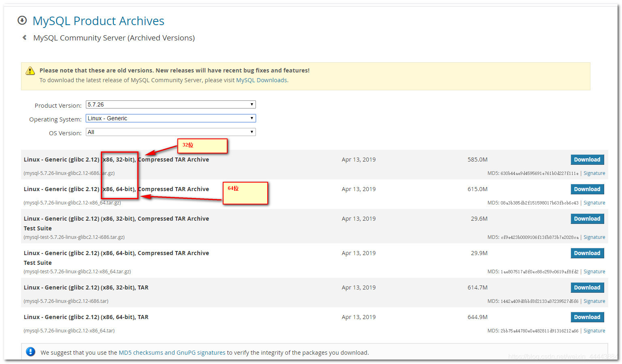The height and width of the screenshot is (364, 622).
Task: Click filename mysql-test-5.7.26-linux-glibc2.12-i686.tar.gz
Action: coord(74,237)
